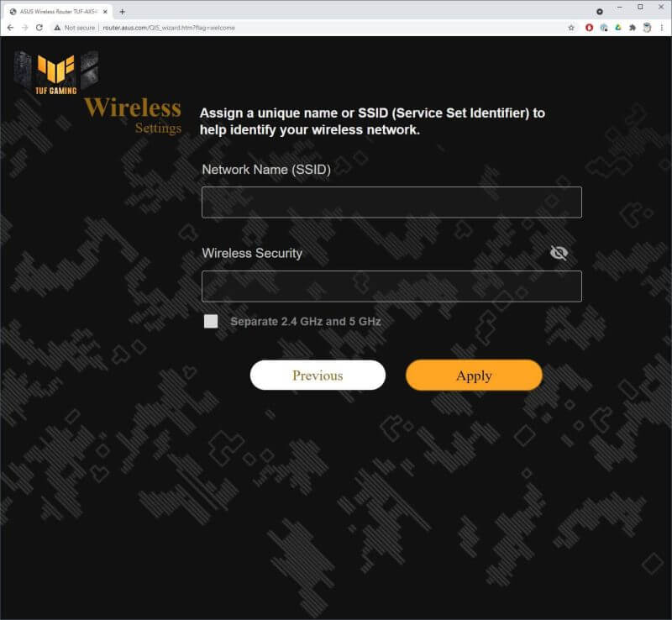Focus the Wireless Security password field

point(391,286)
